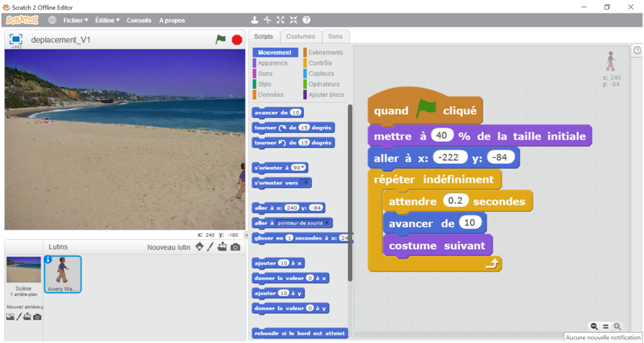The width and height of the screenshot is (644, 343).
Task: Open the language globe menu
Action: click(x=52, y=20)
